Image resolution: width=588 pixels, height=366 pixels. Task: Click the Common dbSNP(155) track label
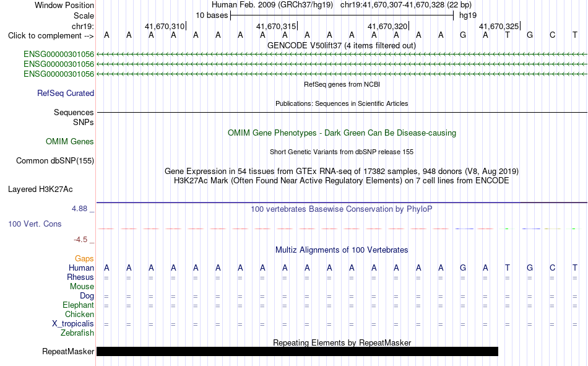[x=54, y=160]
